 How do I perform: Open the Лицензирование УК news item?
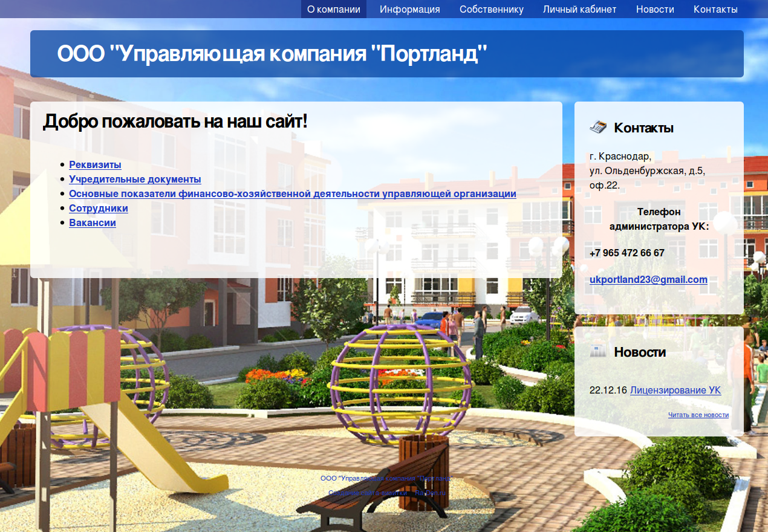(x=675, y=391)
